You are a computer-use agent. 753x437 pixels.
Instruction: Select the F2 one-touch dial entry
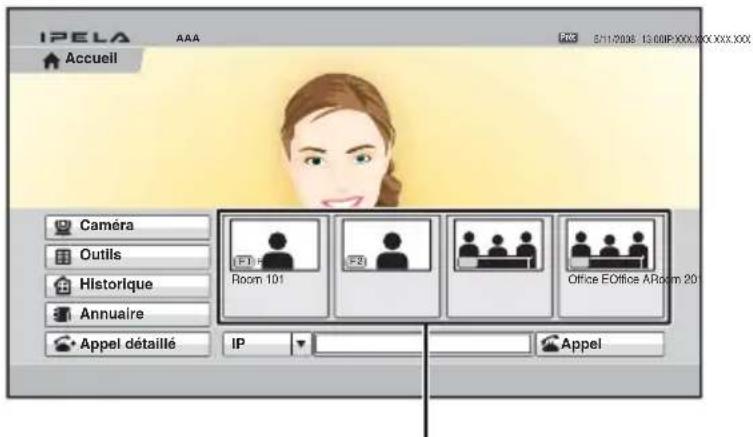tap(387, 267)
